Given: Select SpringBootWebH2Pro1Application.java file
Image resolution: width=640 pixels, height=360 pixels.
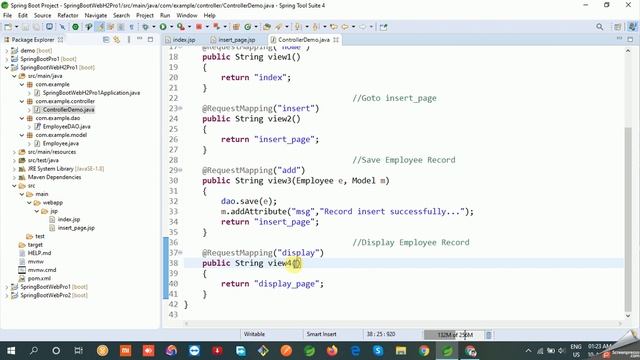Looking at the screenshot, I should click(91, 93).
